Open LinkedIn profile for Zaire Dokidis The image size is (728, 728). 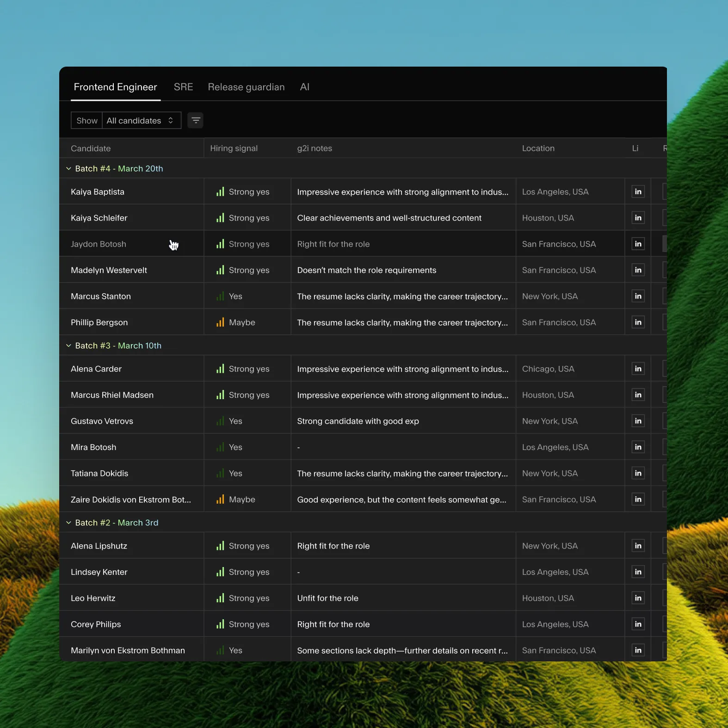pos(638,500)
